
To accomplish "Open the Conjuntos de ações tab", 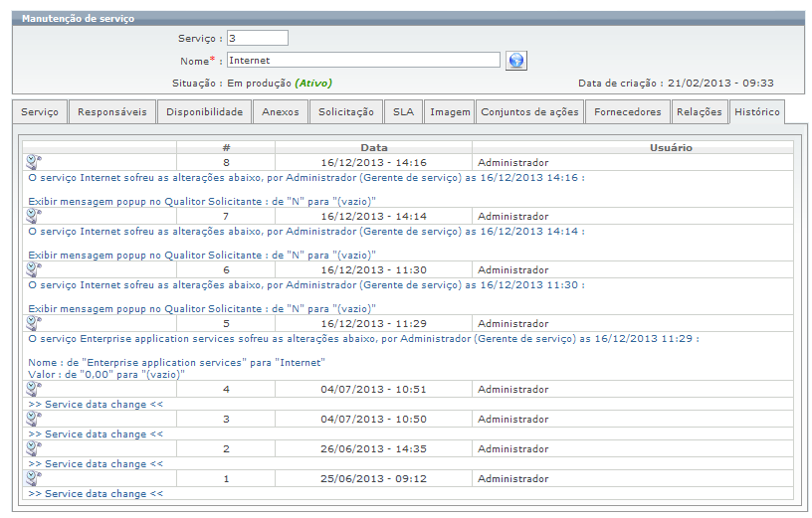I will (529, 112).
